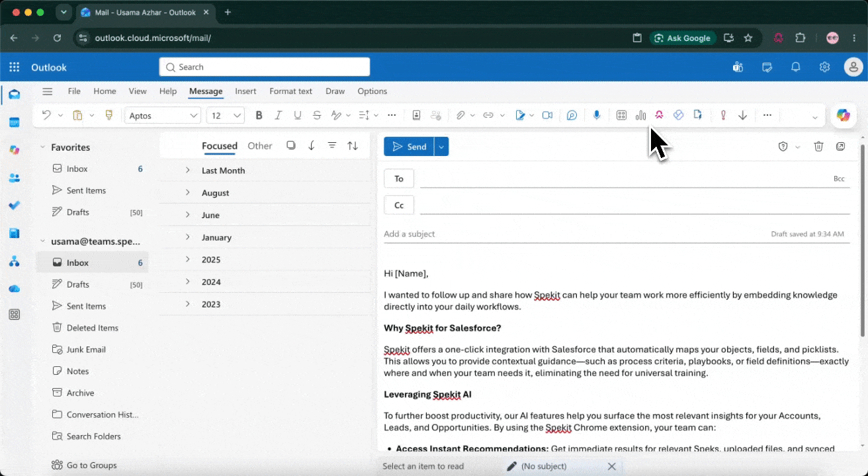Open the Copilot icon in ribbon

(843, 115)
